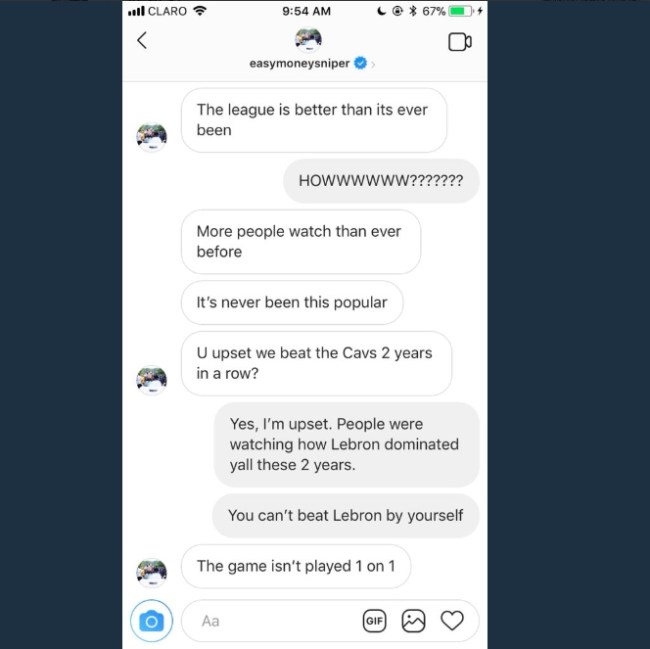Select the "It's never been this popular" message
The height and width of the screenshot is (649, 650).
292,303
